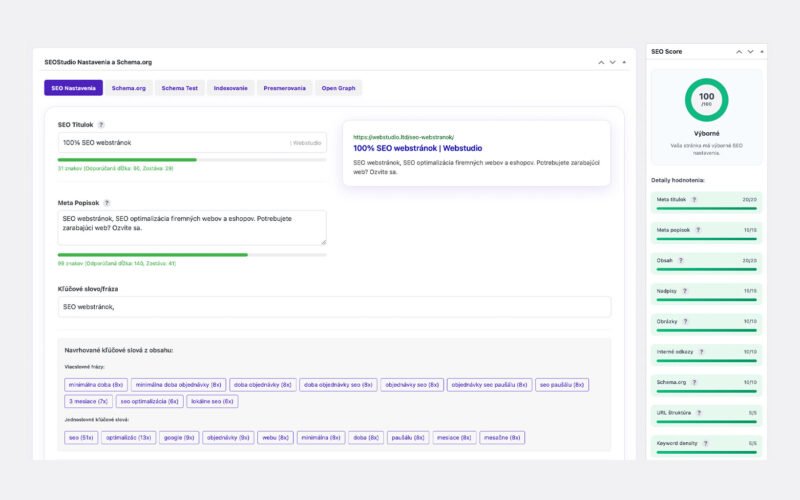Click the SEO title length progress bar
This screenshot has height=500, width=800.
192,160
